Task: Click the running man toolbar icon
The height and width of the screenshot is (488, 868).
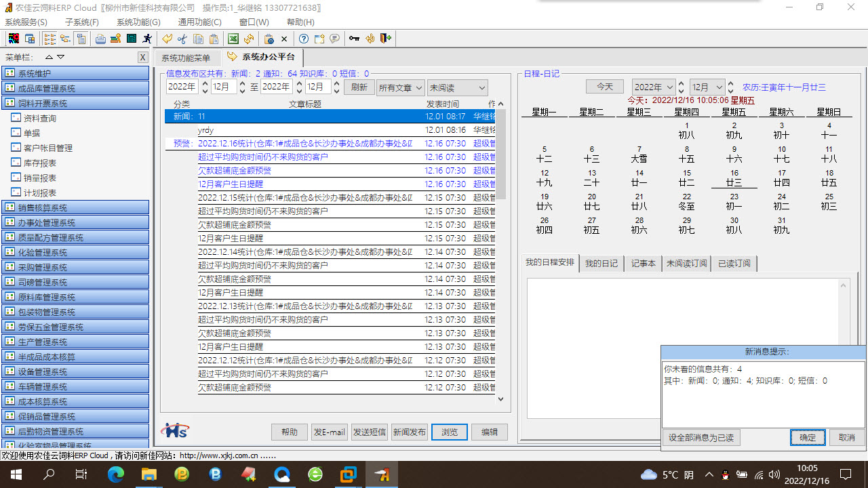Action: tap(147, 39)
